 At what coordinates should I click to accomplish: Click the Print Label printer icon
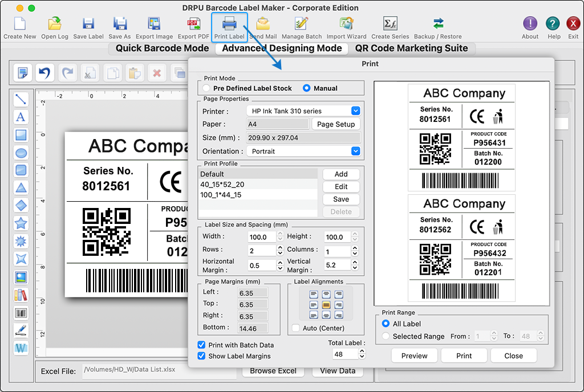[229, 24]
